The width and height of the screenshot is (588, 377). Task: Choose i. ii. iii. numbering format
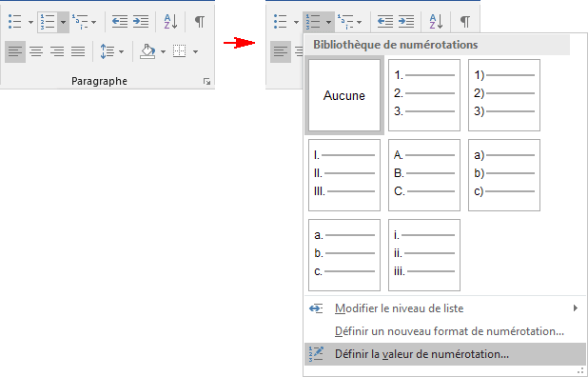[x=424, y=255]
